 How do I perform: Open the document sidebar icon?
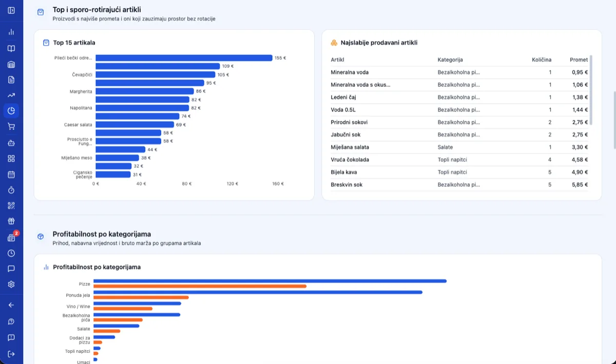coord(11,80)
